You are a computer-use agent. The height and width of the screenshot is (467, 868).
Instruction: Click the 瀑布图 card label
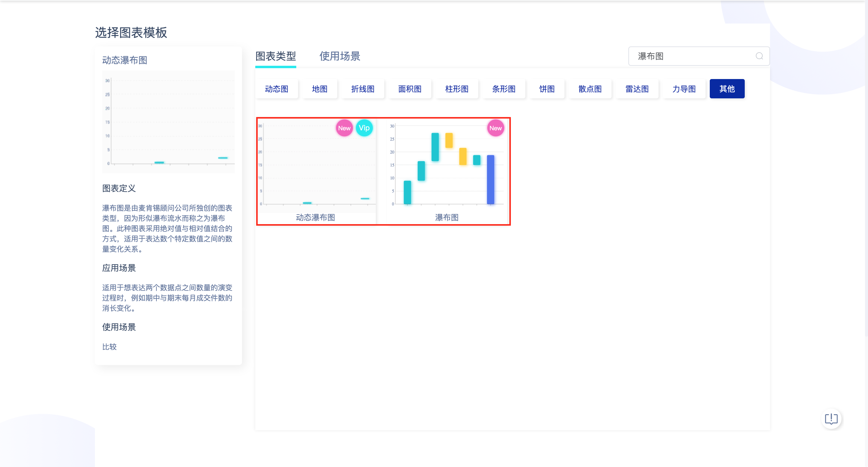(447, 218)
